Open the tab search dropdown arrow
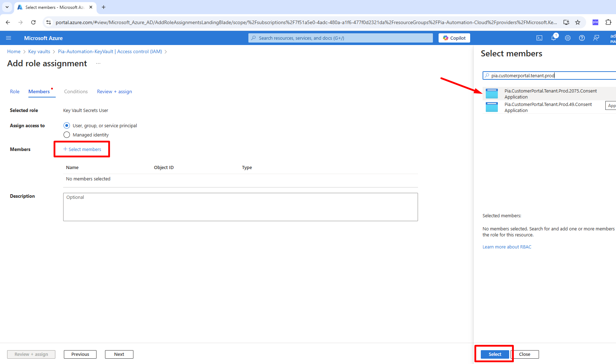 (x=7, y=7)
